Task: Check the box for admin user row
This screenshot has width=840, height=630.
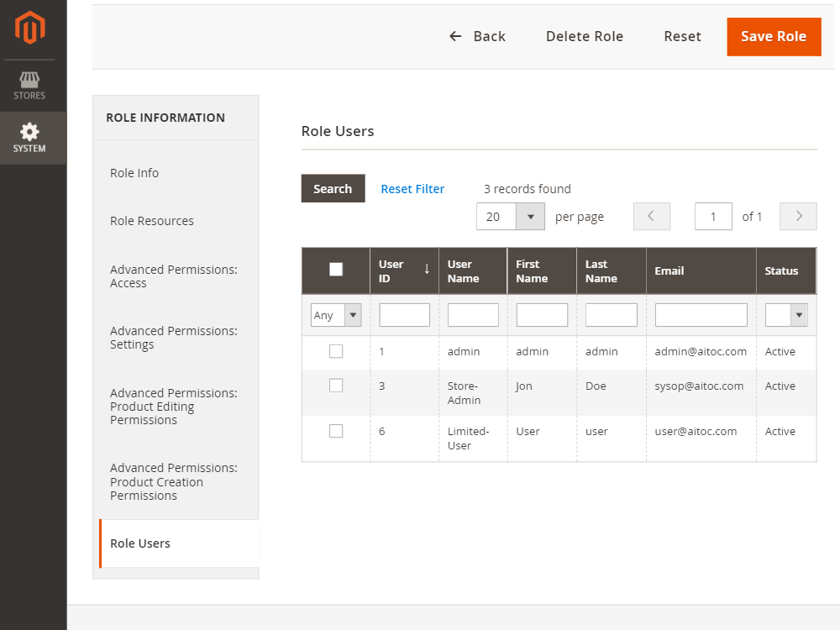Action: tap(336, 352)
